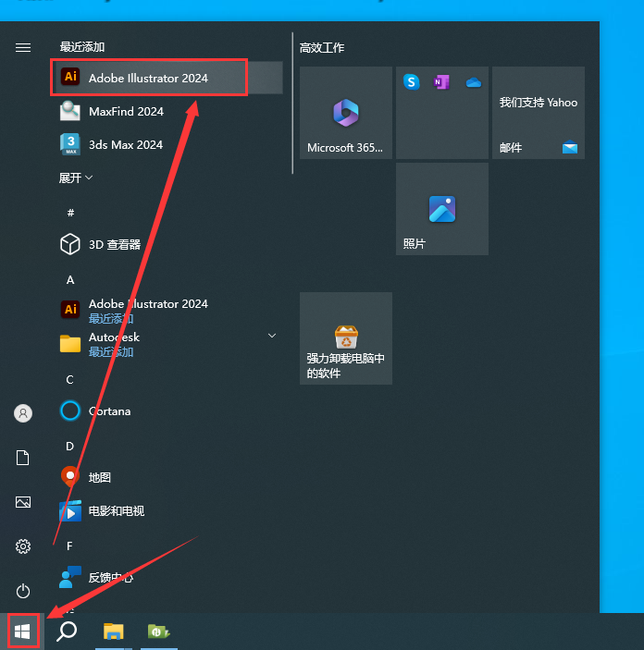Click the 高效工作 tile group header
This screenshot has width=644, height=650.
(x=322, y=47)
